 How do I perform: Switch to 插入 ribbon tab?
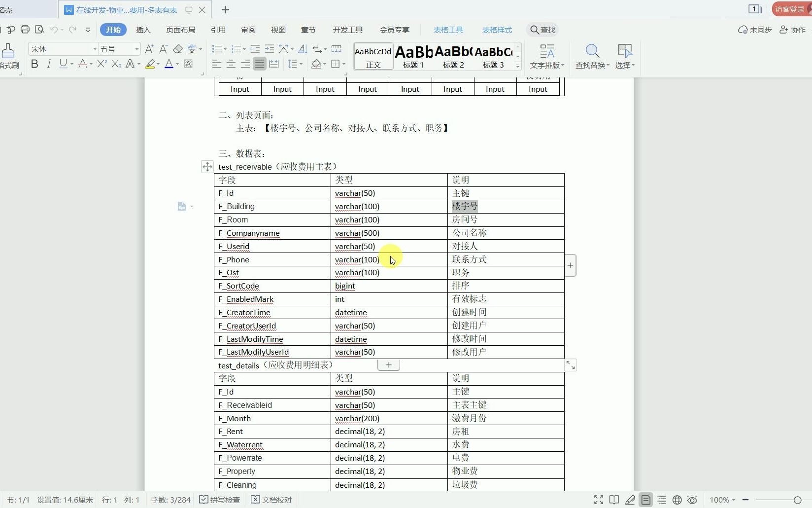click(143, 30)
